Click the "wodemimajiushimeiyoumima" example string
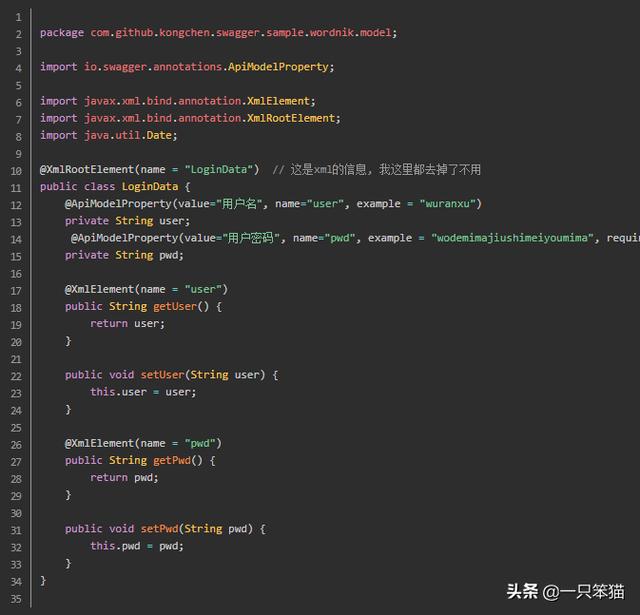This screenshot has width=640, height=615. coord(512,238)
